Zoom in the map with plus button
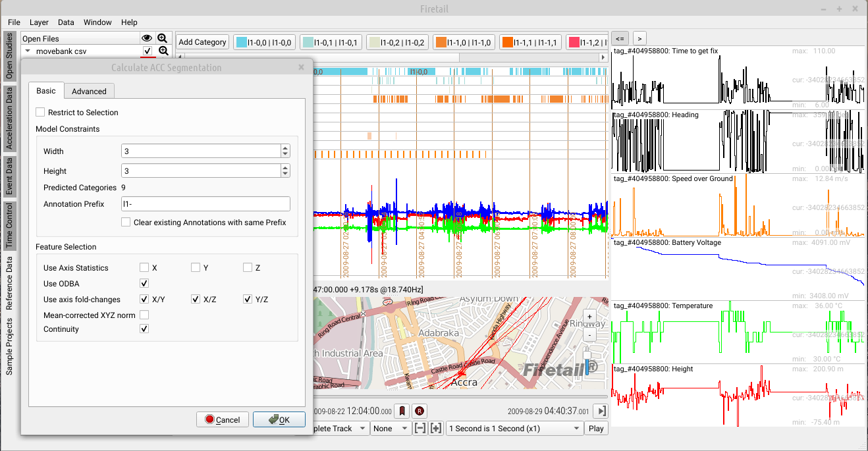 pos(589,317)
